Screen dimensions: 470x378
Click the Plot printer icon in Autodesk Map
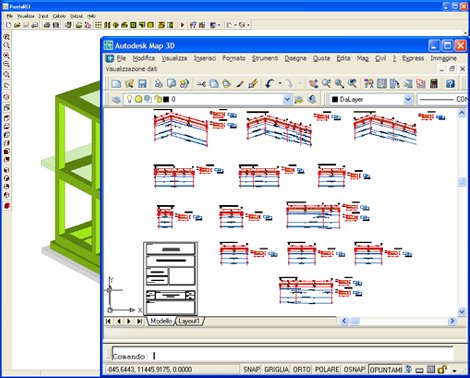click(x=159, y=83)
